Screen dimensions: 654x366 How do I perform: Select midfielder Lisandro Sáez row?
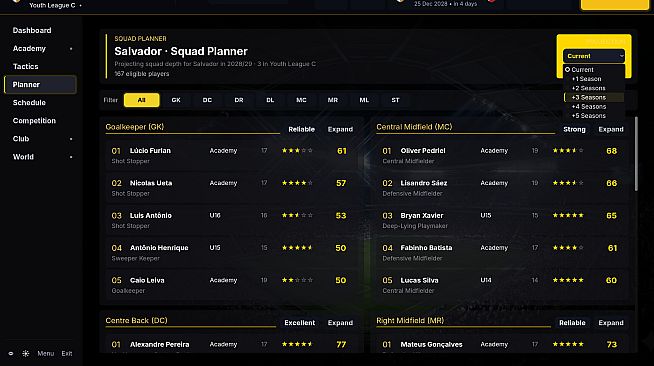tap(503, 188)
